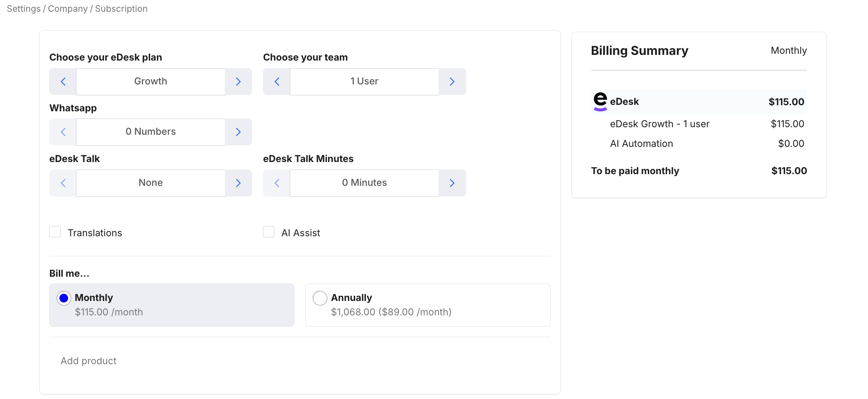Increase eDesk Talk Minutes with the right arrow
Viewport: 868px width, 399px height.
tap(453, 183)
